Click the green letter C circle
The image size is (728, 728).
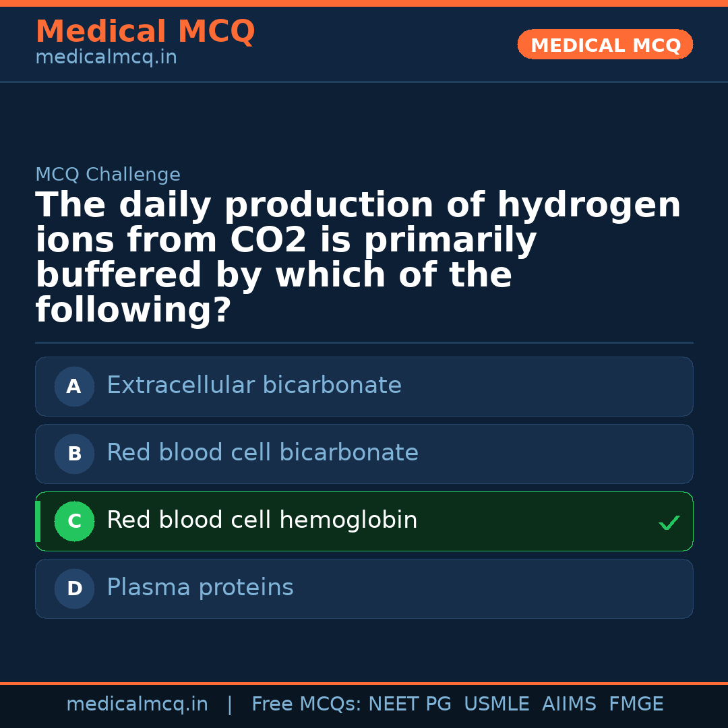pyautogui.click(x=74, y=522)
